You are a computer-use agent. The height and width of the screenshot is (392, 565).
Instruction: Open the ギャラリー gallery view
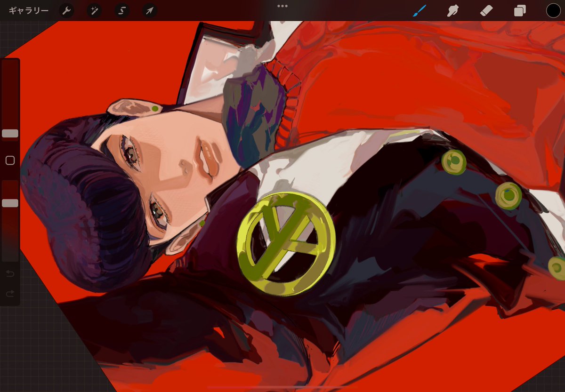point(29,10)
